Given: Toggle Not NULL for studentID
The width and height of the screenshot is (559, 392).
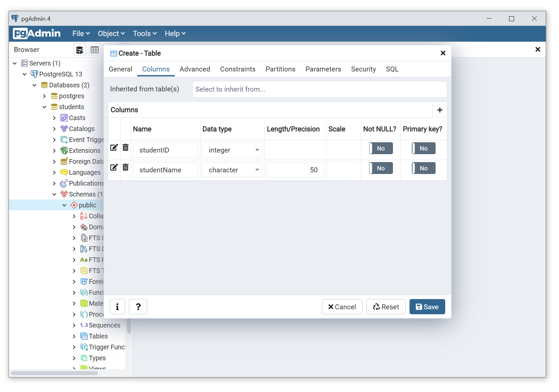Looking at the screenshot, I should [x=381, y=148].
